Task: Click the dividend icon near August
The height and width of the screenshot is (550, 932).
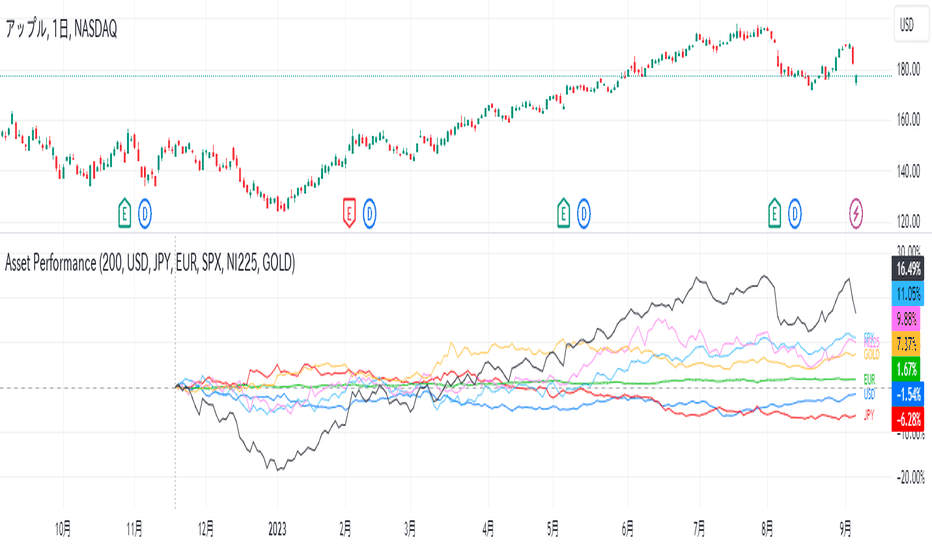Action: tap(795, 213)
